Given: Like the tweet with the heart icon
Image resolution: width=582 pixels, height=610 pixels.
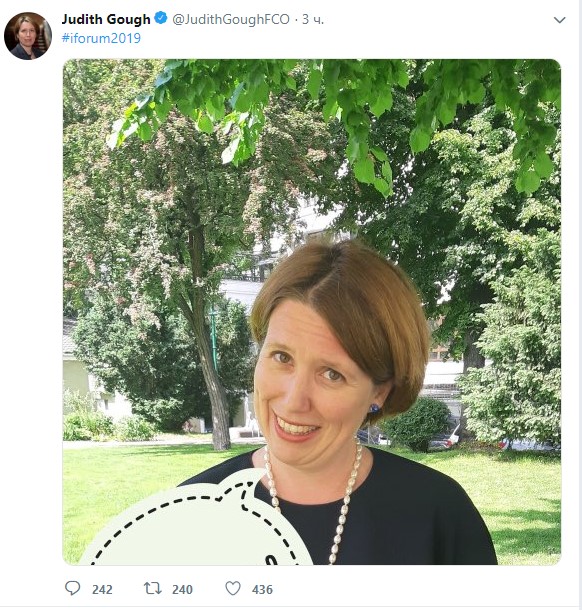Looking at the screenshot, I should (x=233, y=588).
